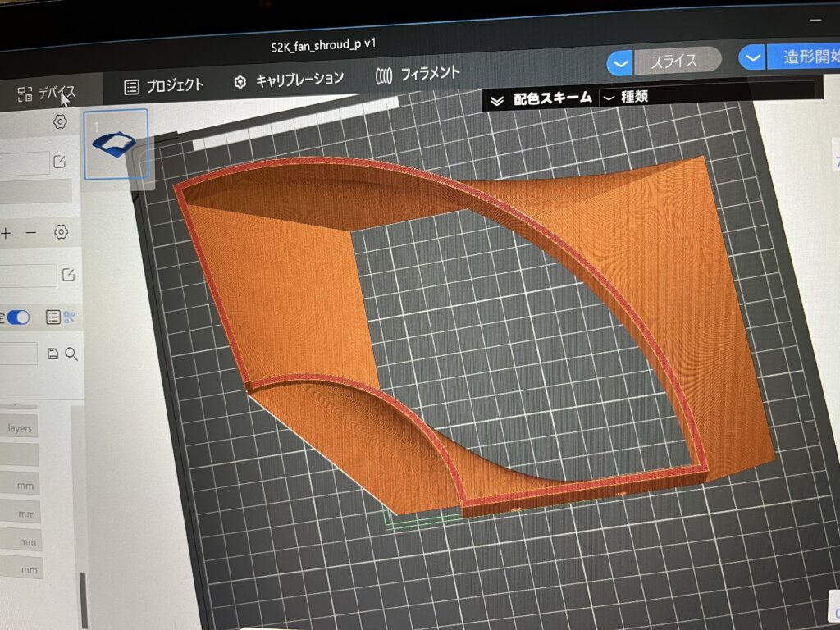Expand the dropdown arrow beside スライス

tap(620, 64)
